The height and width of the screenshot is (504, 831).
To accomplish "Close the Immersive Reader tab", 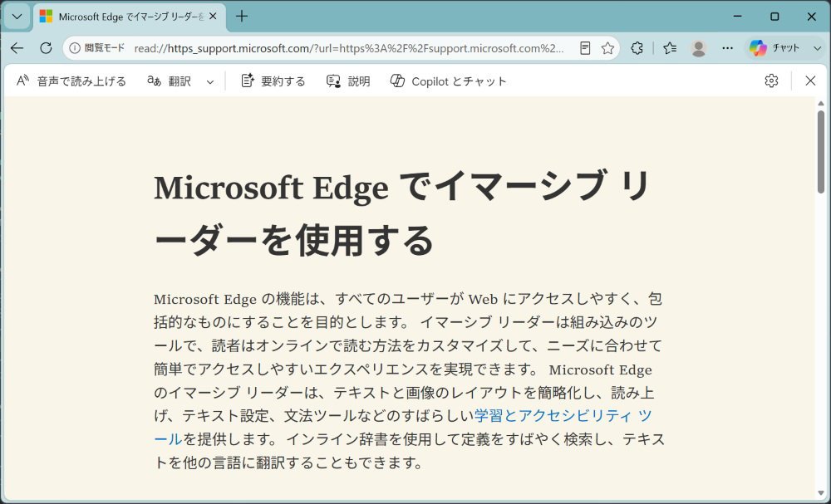I will 213,17.
